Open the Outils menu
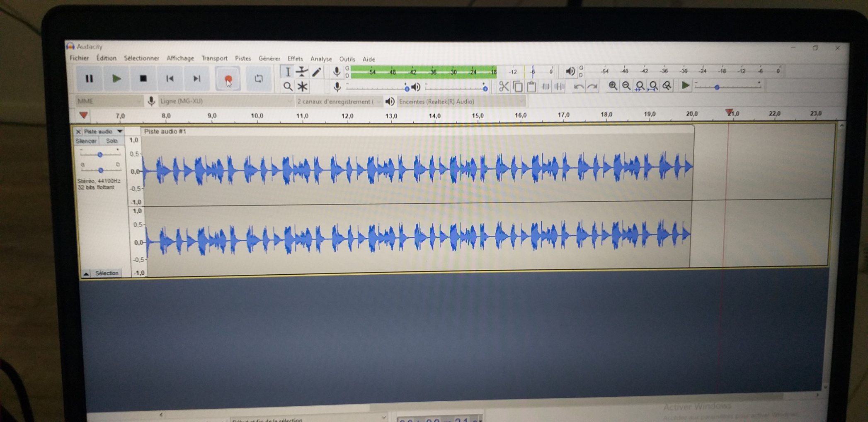Viewport: 868px width, 422px height. point(347,59)
